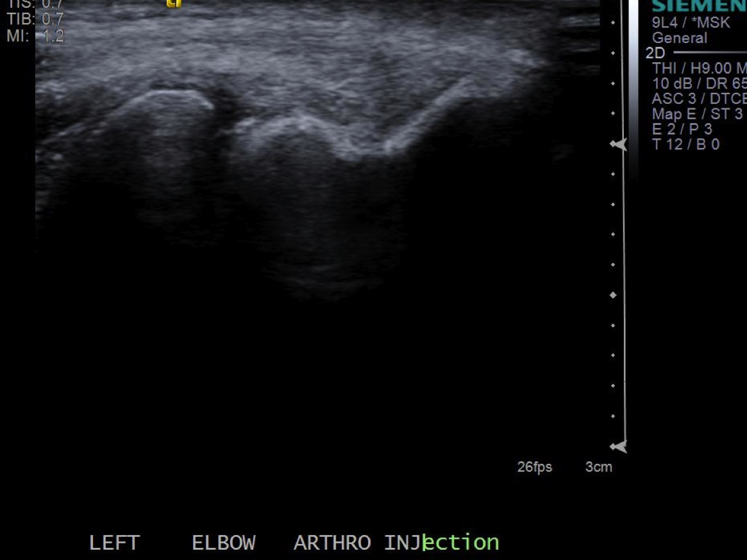Click the ELBOW annotation text
Viewport: 747px width, 560px height.
223,543
